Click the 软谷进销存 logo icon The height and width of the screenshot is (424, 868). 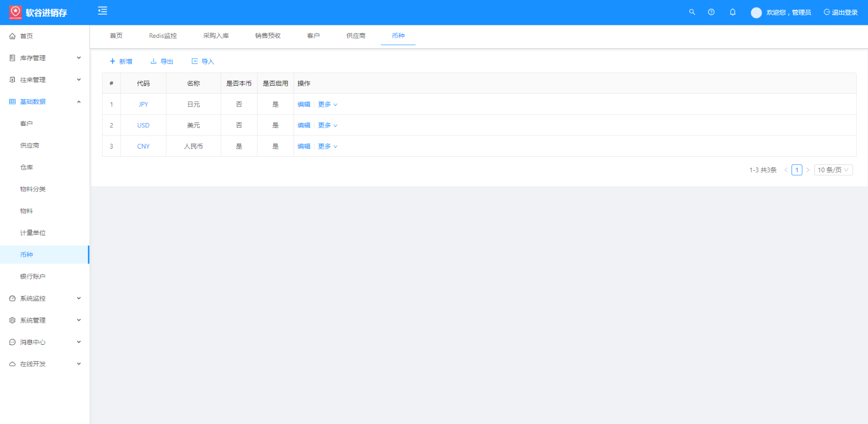[16, 12]
